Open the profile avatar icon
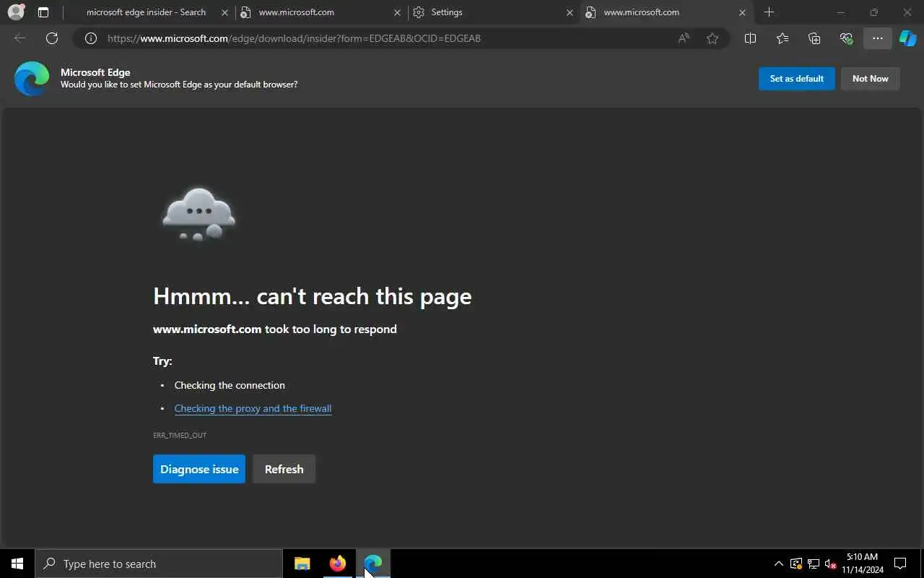This screenshot has height=578, width=924. tap(16, 12)
